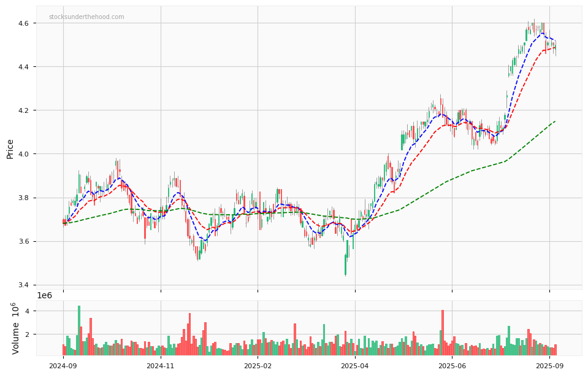Click the Volume axis title
The height and width of the screenshot is (375, 588).
15,328
